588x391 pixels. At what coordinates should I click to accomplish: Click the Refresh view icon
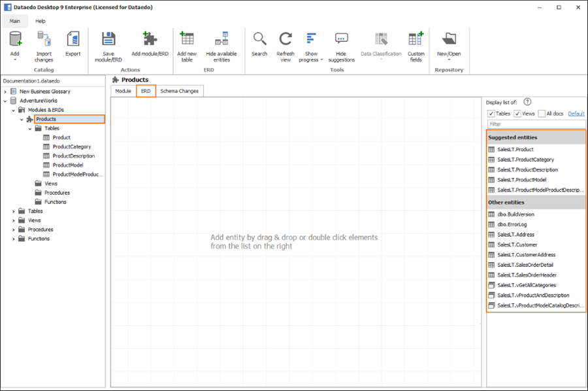[x=286, y=39]
